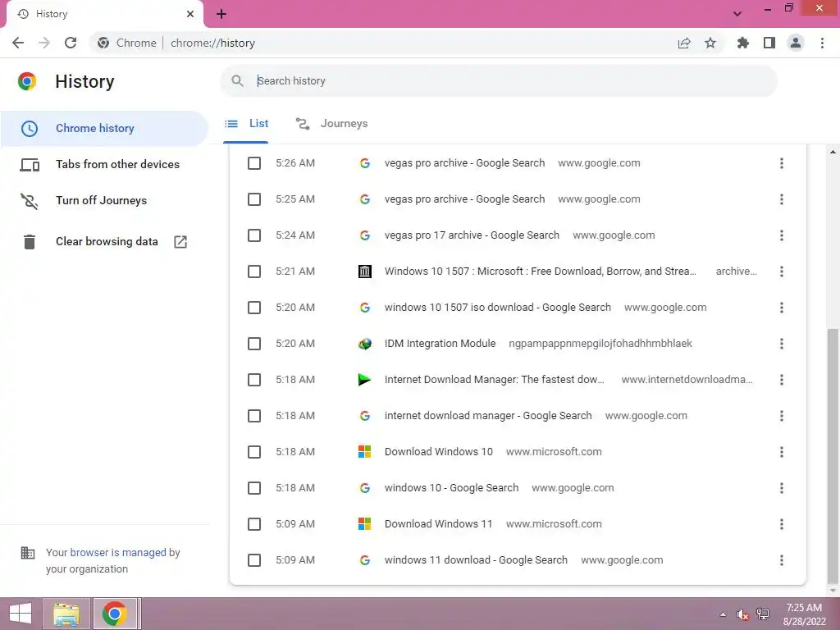Select Turn off Journeys
The width and height of the screenshot is (840, 630).
coord(104,200)
